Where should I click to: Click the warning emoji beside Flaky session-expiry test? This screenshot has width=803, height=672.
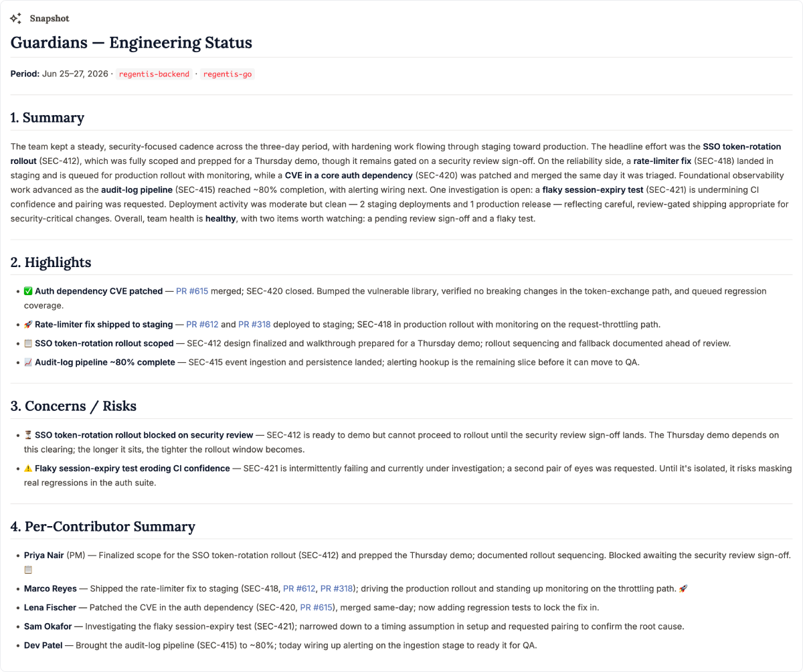(x=28, y=469)
